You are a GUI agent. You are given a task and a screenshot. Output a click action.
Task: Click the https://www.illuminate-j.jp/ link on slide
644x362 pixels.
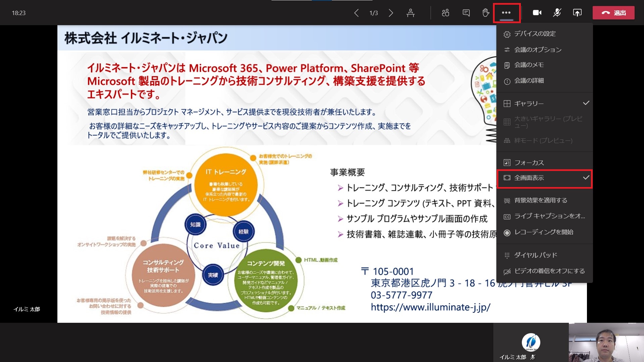[x=431, y=307]
